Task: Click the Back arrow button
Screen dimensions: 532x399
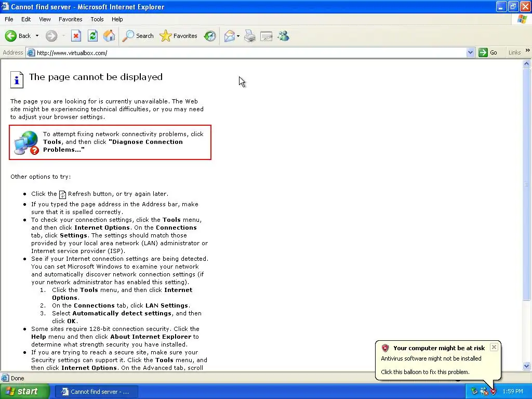Action: (18, 36)
